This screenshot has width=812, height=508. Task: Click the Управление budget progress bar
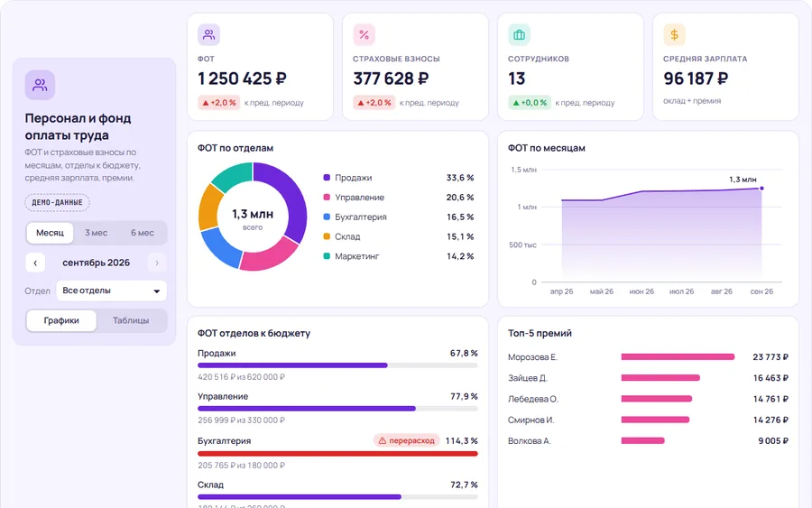(337, 409)
